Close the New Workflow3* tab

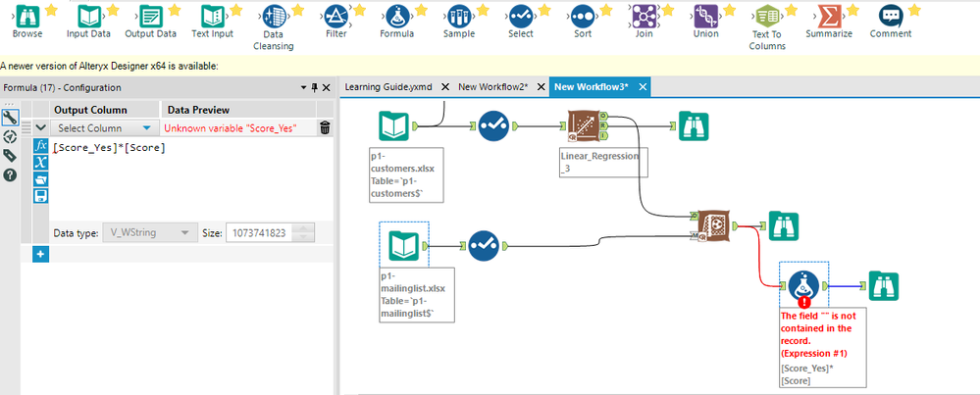[643, 86]
